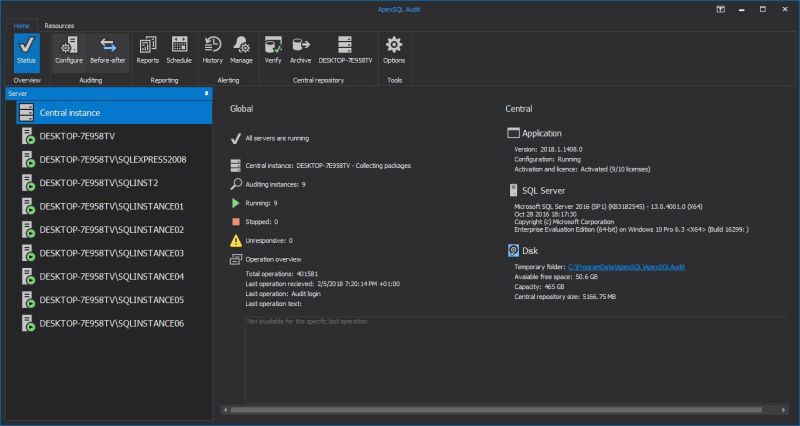Open the Manage alerts tool
Viewport: 800px width, 426px height.
pyautogui.click(x=241, y=52)
